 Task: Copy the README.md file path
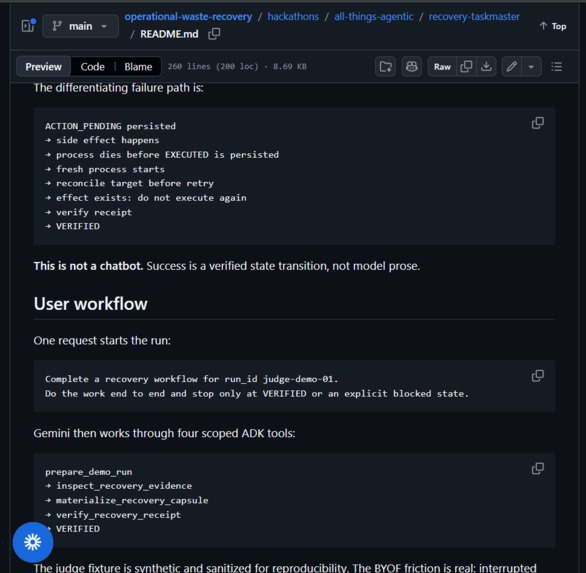click(214, 34)
